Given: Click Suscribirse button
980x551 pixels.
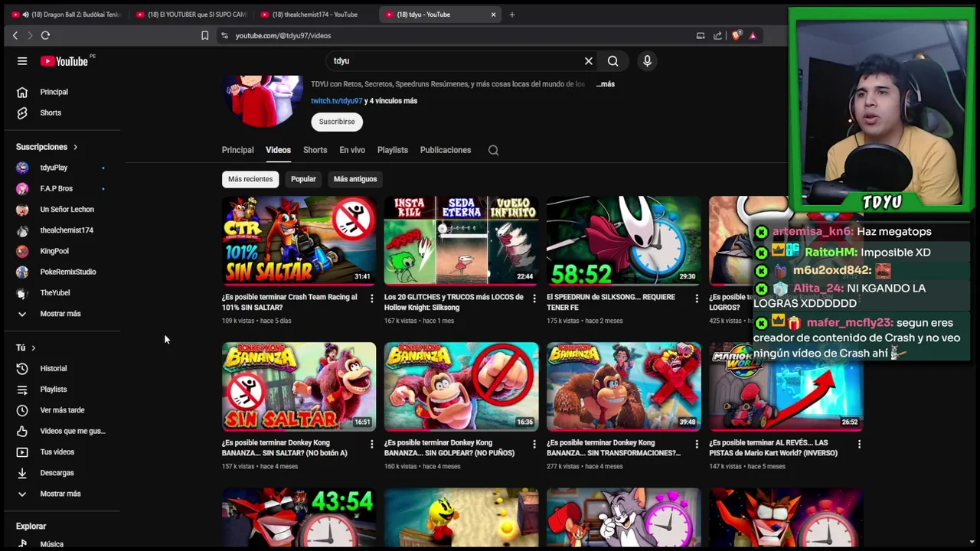Looking at the screenshot, I should [x=337, y=122].
